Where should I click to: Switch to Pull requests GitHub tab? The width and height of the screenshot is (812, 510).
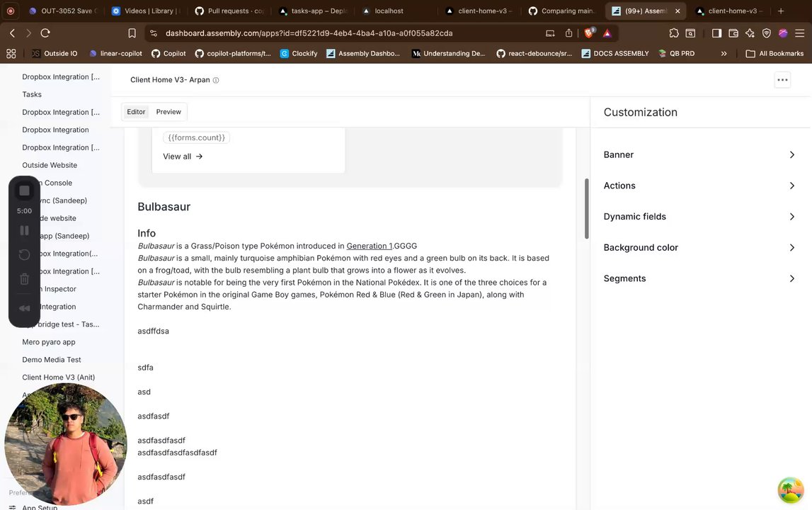tap(229, 11)
